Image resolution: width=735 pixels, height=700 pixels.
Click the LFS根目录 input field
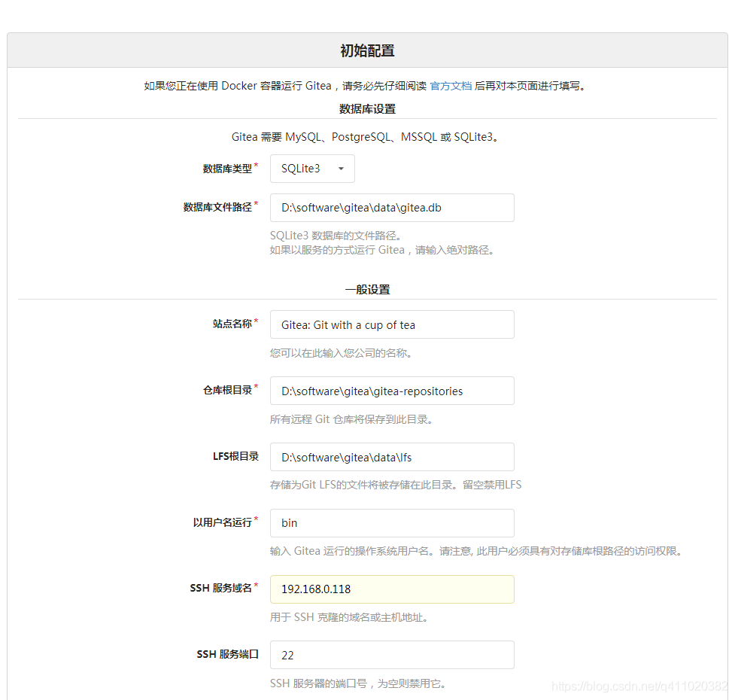(x=392, y=457)
